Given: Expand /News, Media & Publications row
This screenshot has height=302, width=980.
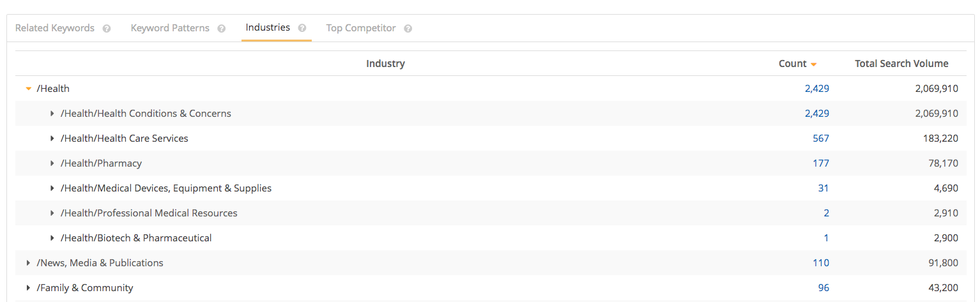Looking at the screenshot, I should [x=28, y=263].
